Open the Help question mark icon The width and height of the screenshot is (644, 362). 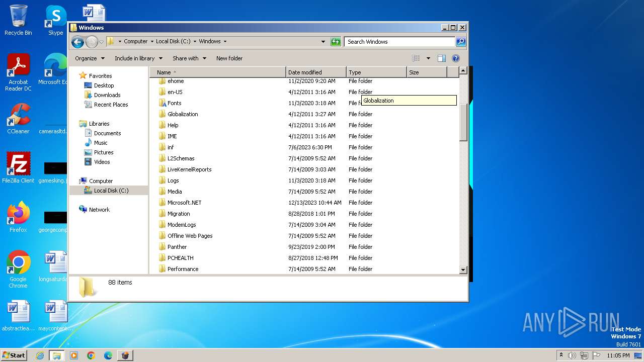[x=456, y=58]
